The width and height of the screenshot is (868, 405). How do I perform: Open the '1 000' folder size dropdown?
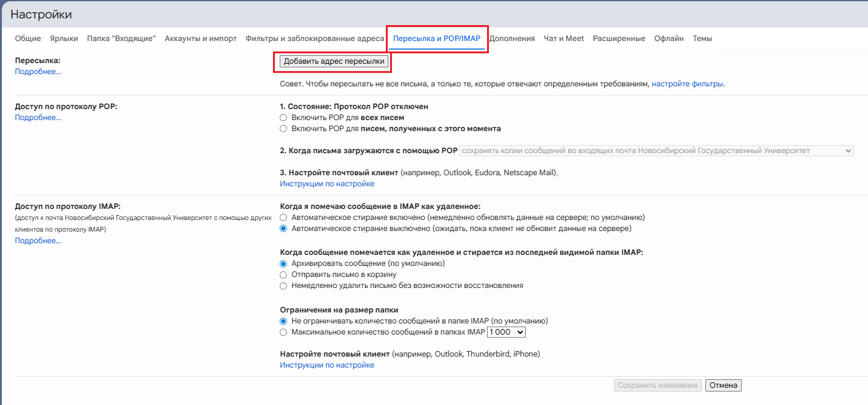coord(506,332)
